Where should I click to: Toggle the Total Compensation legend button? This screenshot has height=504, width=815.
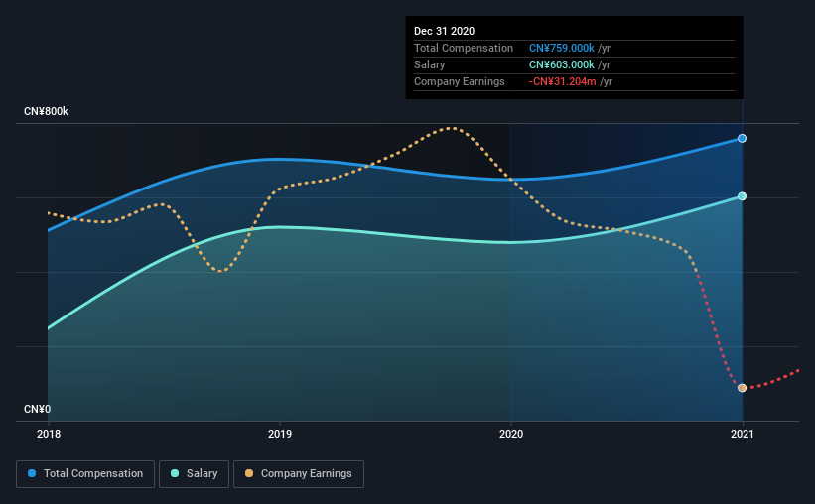point(85,474)
